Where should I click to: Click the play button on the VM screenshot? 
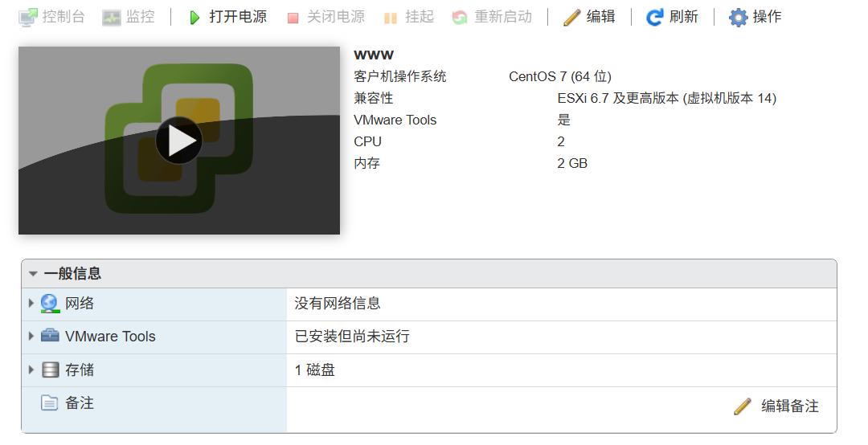coord(178,141)
